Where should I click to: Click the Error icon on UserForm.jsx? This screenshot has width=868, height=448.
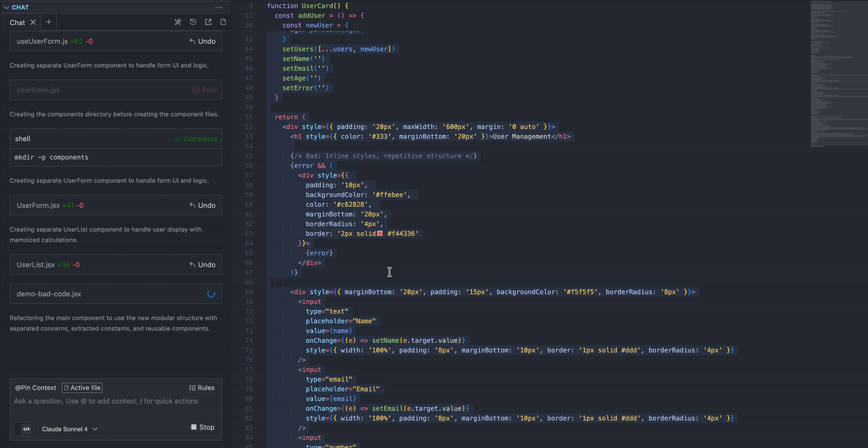coord(196,90)
